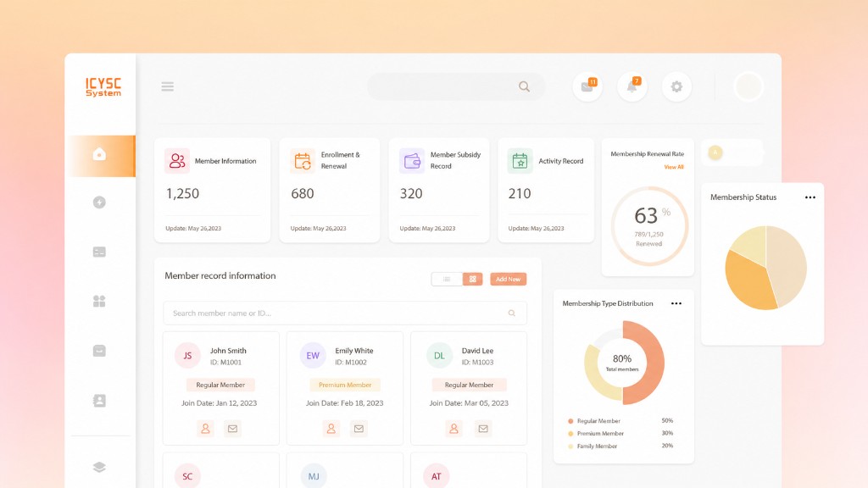Image resolution: width=868 pixels, height=488 pixels.
Task: Click Premium Member tag on Emily White
Action: pos(345,385)
